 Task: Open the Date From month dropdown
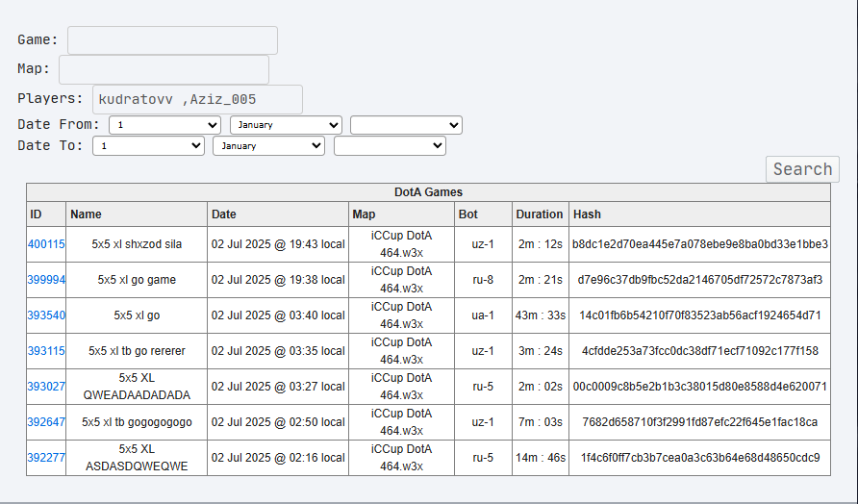(287, 125)
